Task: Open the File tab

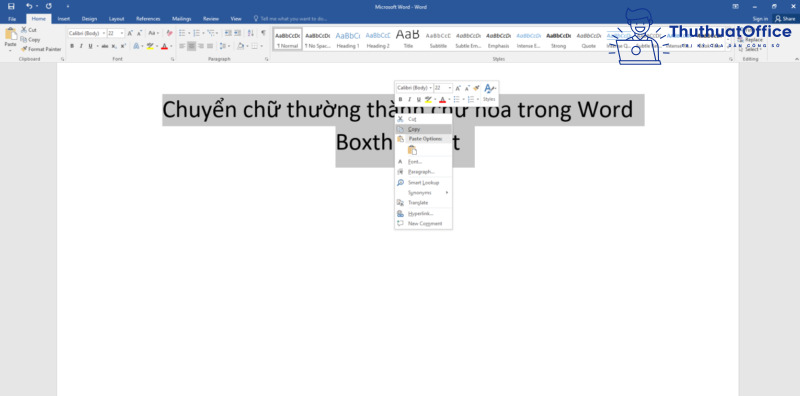Action: 12,19
